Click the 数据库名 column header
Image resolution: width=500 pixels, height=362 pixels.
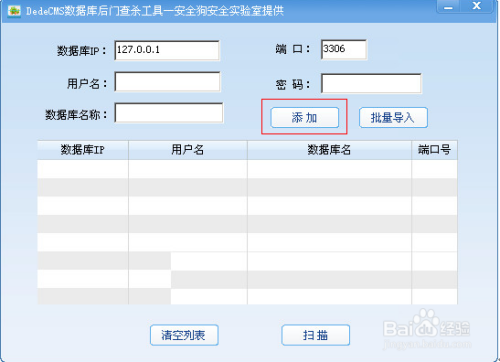(329, 150)
